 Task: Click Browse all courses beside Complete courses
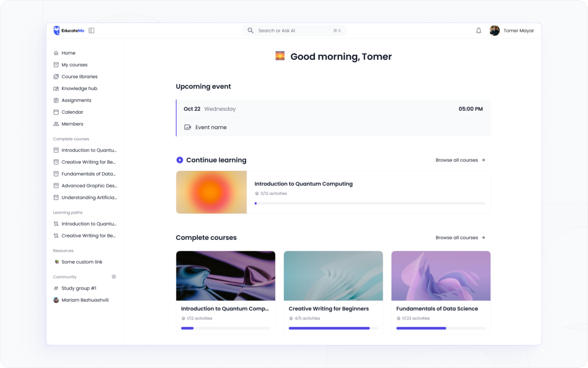pyautogui.click(x=460, y=237)
